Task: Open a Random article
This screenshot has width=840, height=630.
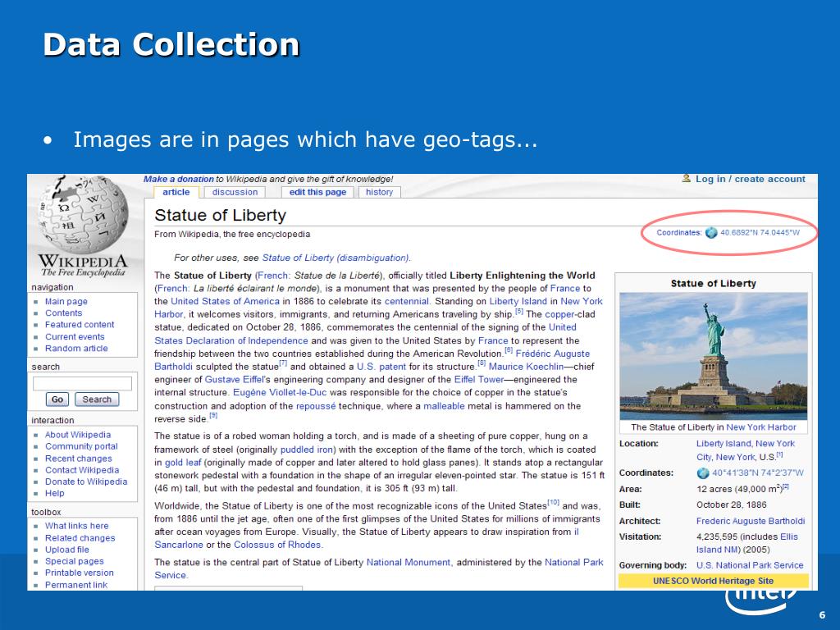Action: pos(76,348)
